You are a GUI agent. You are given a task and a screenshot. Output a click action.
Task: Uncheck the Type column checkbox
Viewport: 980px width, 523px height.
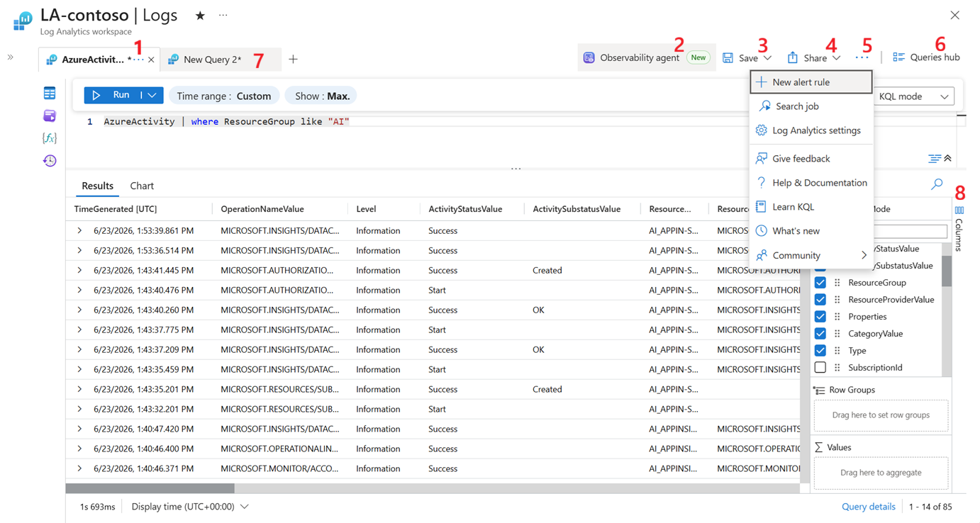(x=820, y=351)
